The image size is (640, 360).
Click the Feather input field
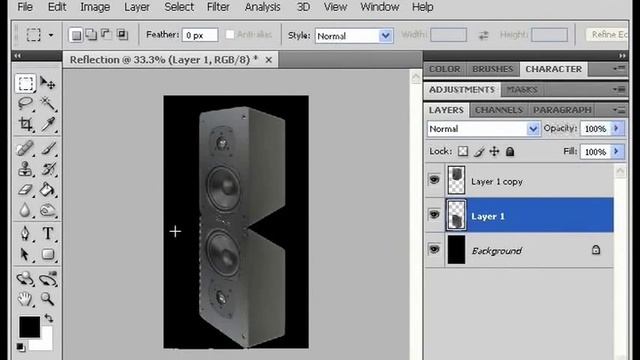[200, 35]
